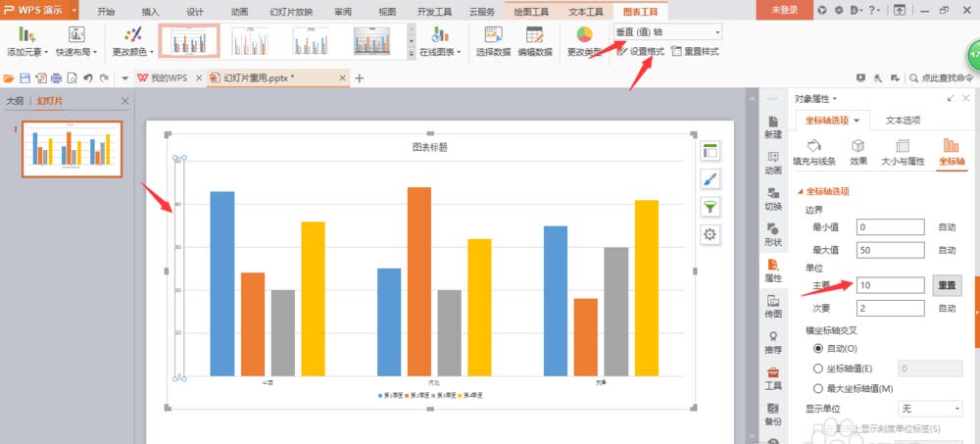This screenshot has height=444, width=980.
Task: Select the 自动(O) radio button
Action: point(818,348)
